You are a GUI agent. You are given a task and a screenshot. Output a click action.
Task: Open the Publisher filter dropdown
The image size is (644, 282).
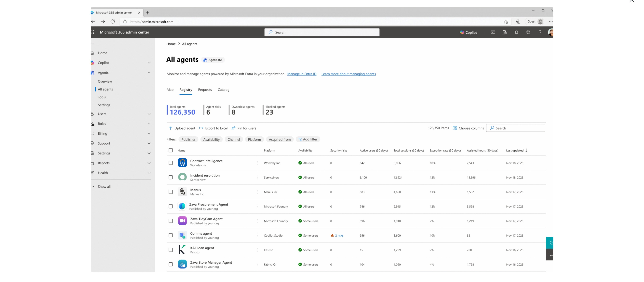188,139
